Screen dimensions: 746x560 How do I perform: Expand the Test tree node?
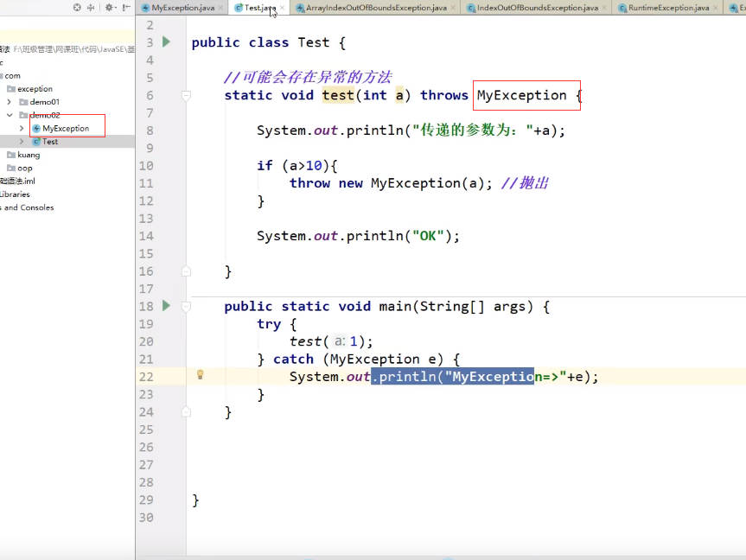pyautogui.click(x=22, y=142)
